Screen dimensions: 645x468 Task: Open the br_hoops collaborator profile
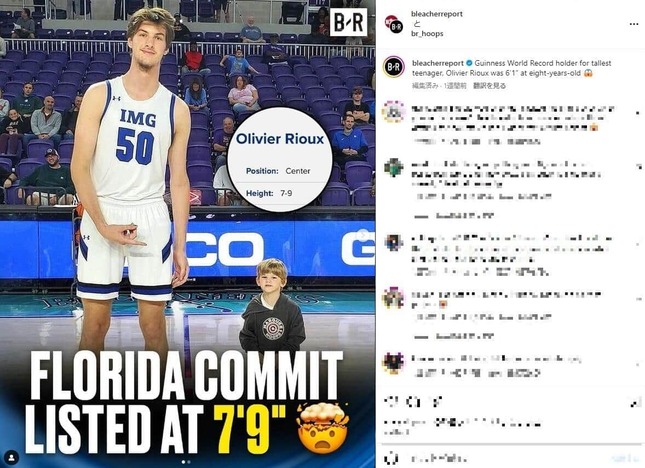[x=427, y=33]
